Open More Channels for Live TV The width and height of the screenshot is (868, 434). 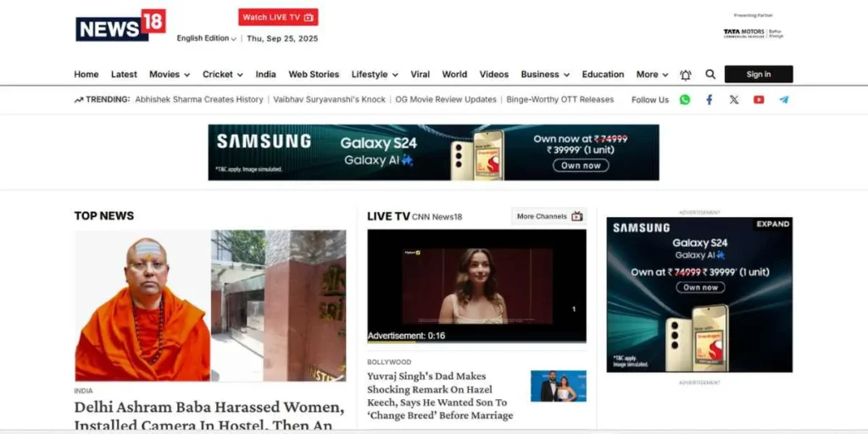click(x=549, y=216)
